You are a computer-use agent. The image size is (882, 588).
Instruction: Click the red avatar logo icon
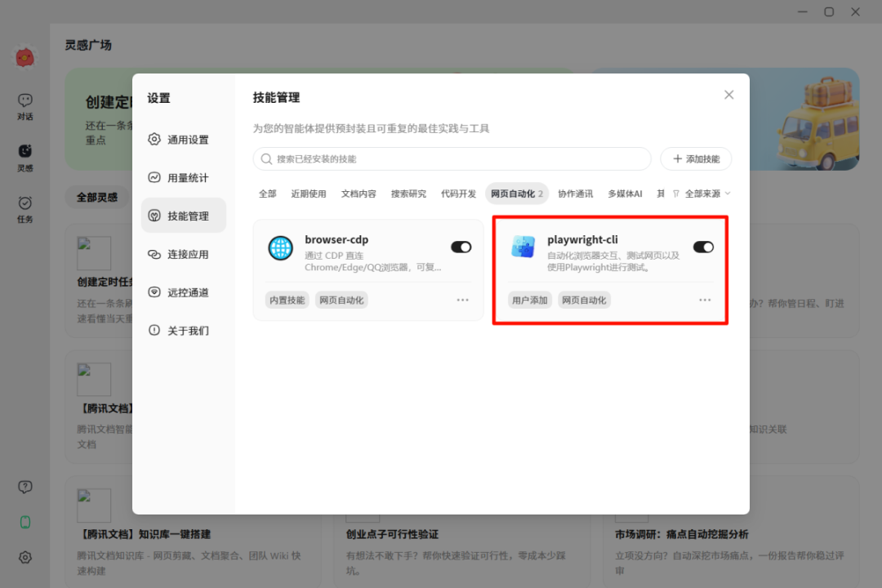(24, 57)
